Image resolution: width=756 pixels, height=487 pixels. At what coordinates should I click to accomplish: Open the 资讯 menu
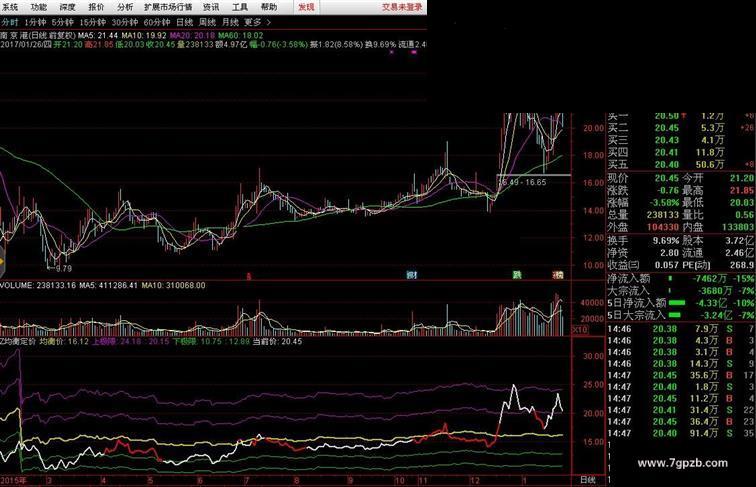tap(211, 7)
